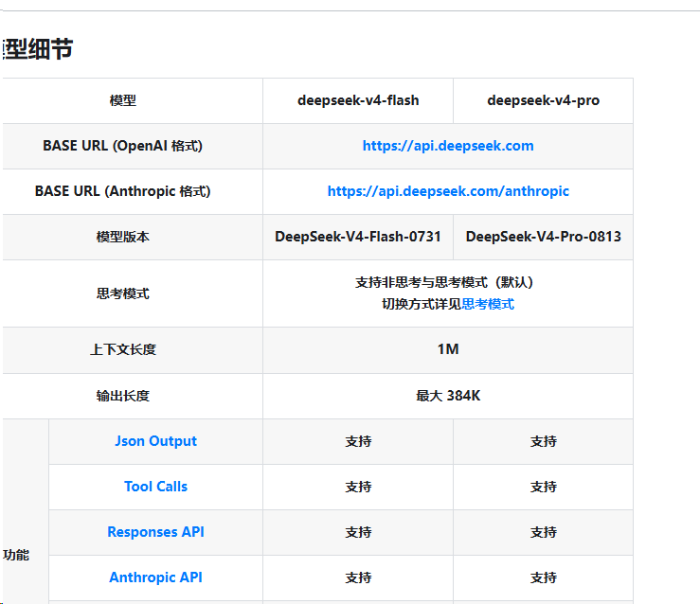
Task: Click the 思考模式 row label
Action: [x=123, y=293]
